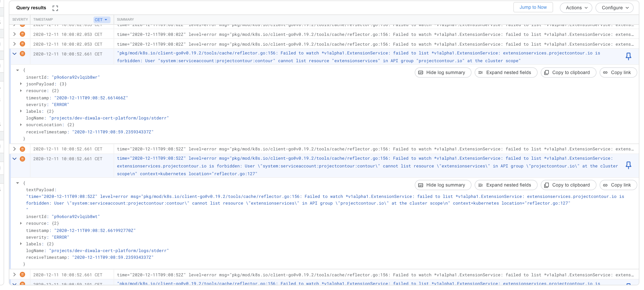644x290 pixels.
Task: Click error severity icon of jsonPayload 10:08:52.661 entry
Action: tap(22, 54)
